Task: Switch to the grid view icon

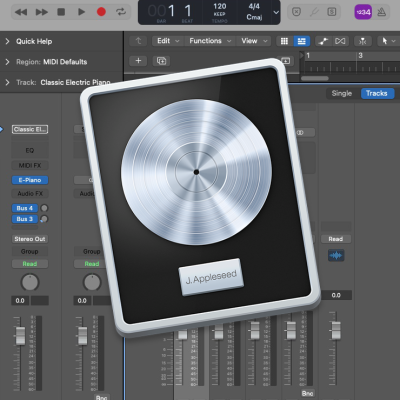Action: (x=284, y=41)
